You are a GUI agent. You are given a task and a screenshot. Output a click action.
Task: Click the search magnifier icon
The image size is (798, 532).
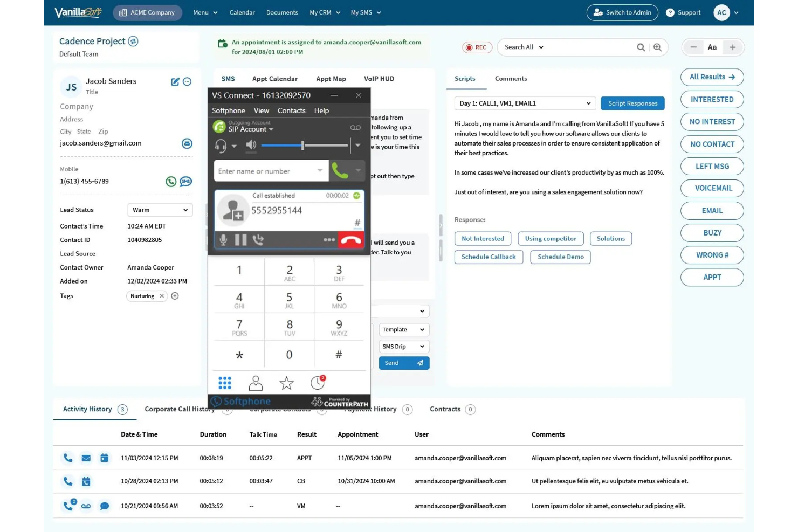(641, 47)
